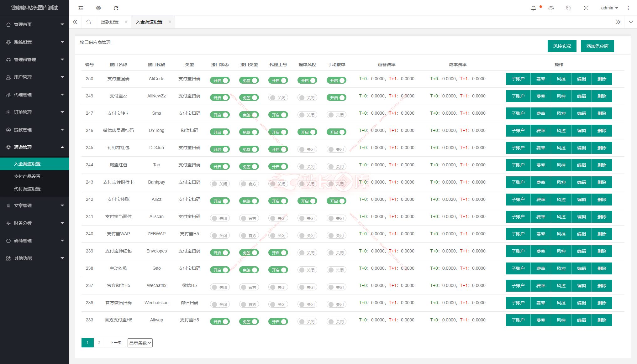Viewport: 637px width, 364px height.
Task: Click the 风控实况 button
Action: pyautogui.click(x=562, y=46)
